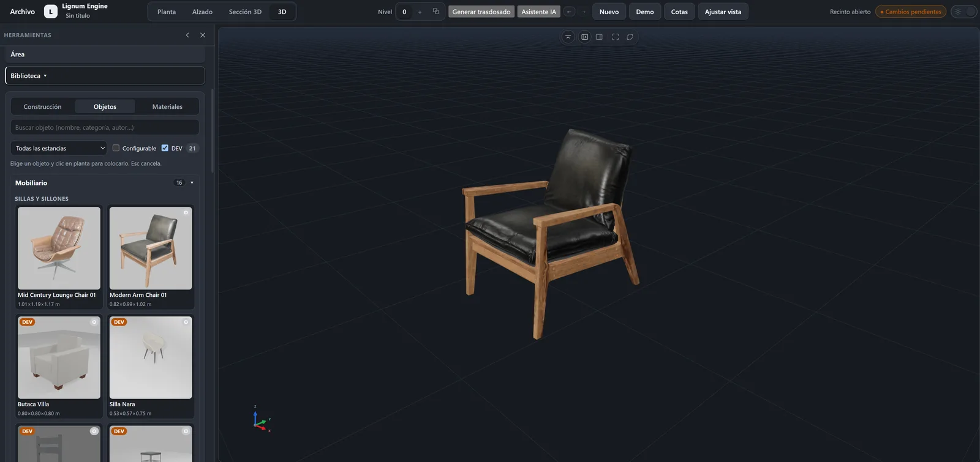Click the DEV badge on Silla Nara
Screen dimensions: 980x462
[119, 322]
